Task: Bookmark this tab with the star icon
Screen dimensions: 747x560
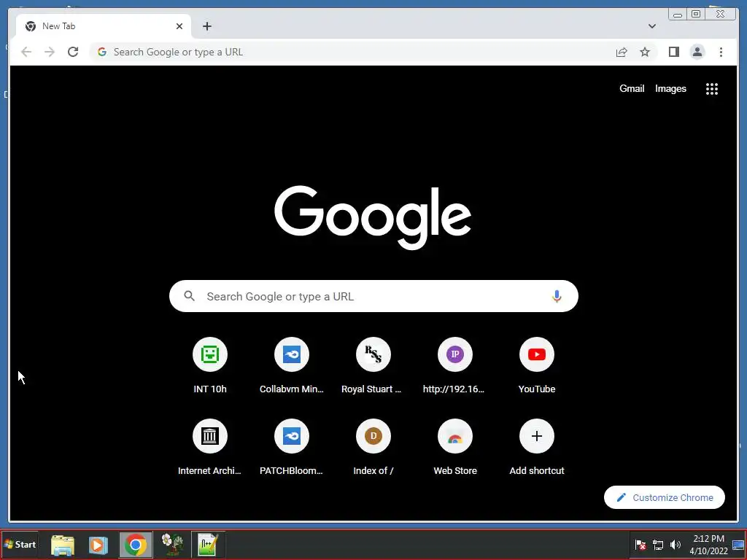Action: point(645,52)
